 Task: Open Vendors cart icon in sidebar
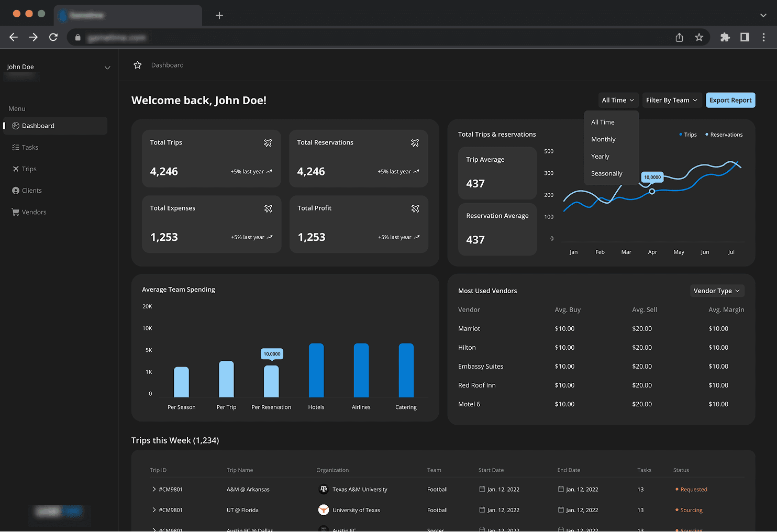click(16, 212)
